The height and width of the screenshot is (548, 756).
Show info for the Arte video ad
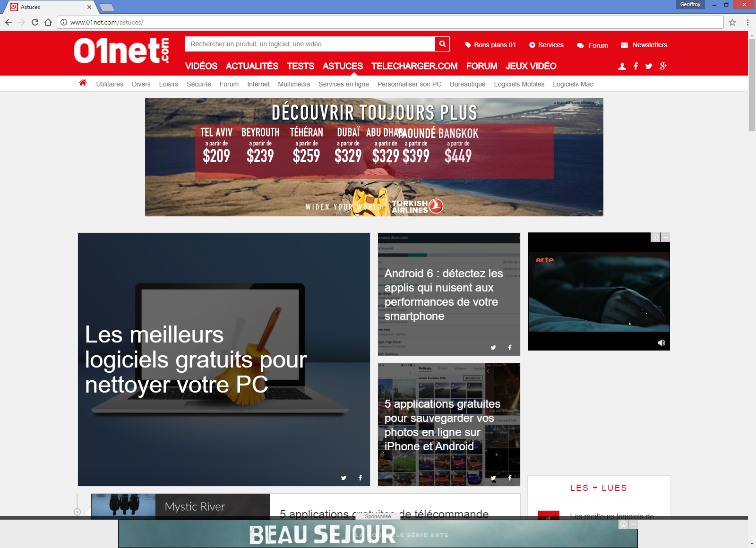pyautogui.click(x=655, y=237)
